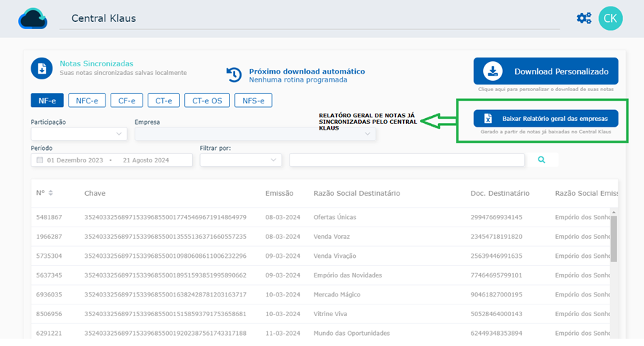Click the Próximo download automático clock icon

234,74
